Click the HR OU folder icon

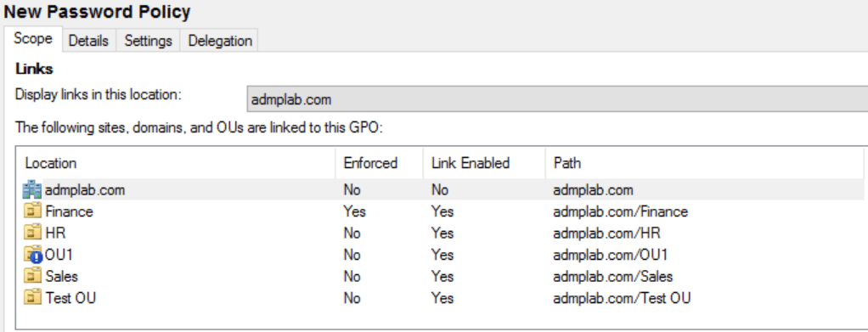click(x=34, y=233)
